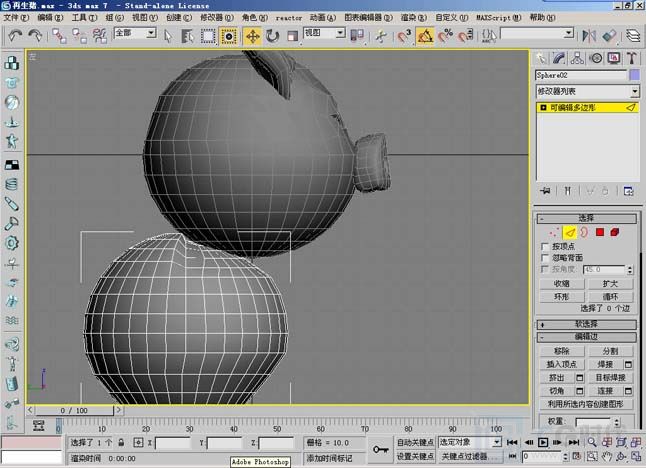Collapse the 选择 rollout header

pyautogui.click(x=587, y=218)
